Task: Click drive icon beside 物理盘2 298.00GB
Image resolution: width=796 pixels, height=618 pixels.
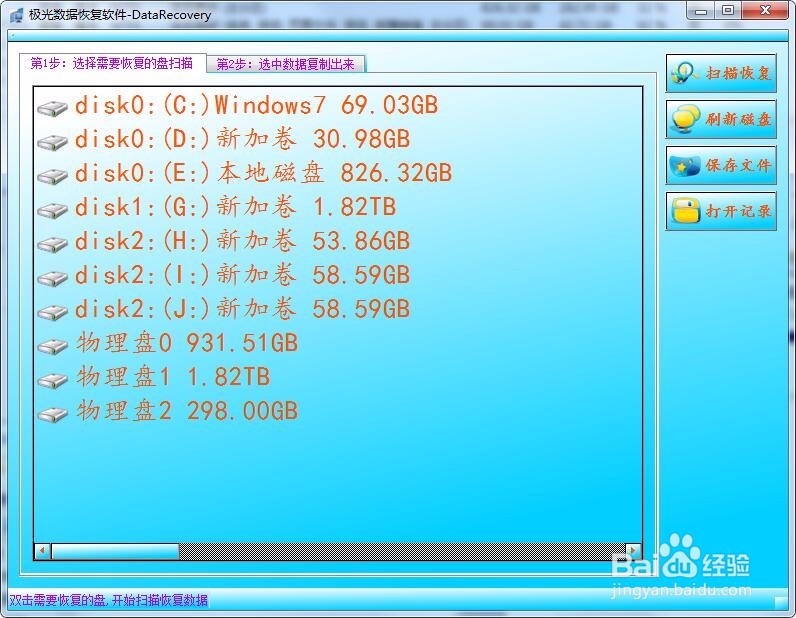Action: point(53,414)
